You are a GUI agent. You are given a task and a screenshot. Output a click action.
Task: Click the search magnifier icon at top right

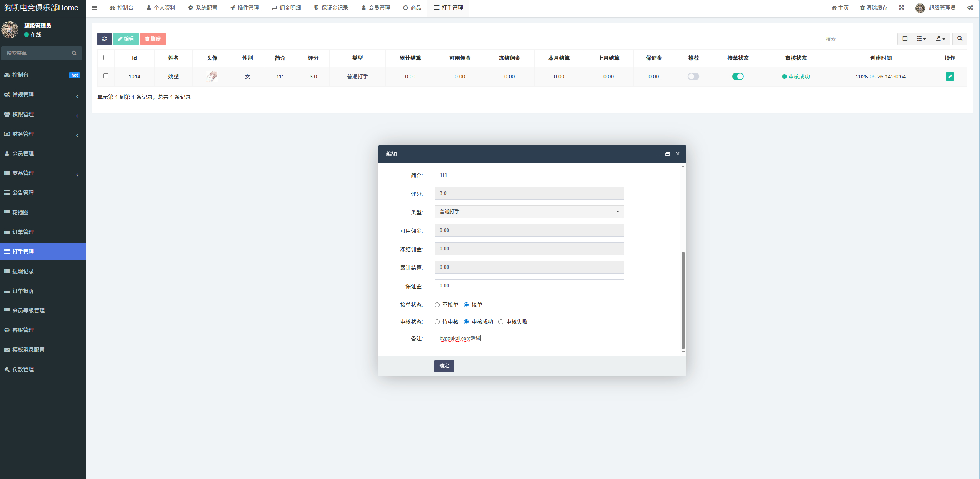point(960,39)
